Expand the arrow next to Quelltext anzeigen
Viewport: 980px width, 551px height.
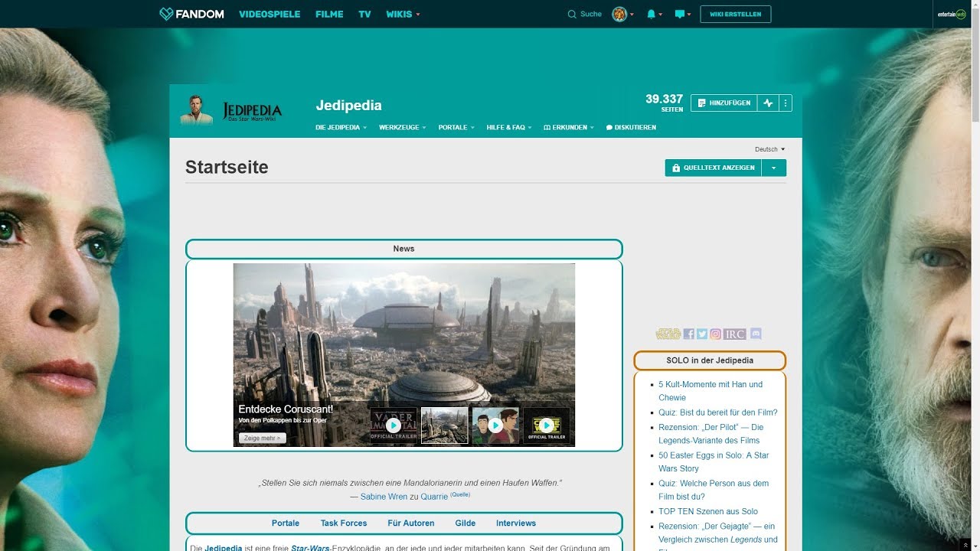tap(774, 168)
